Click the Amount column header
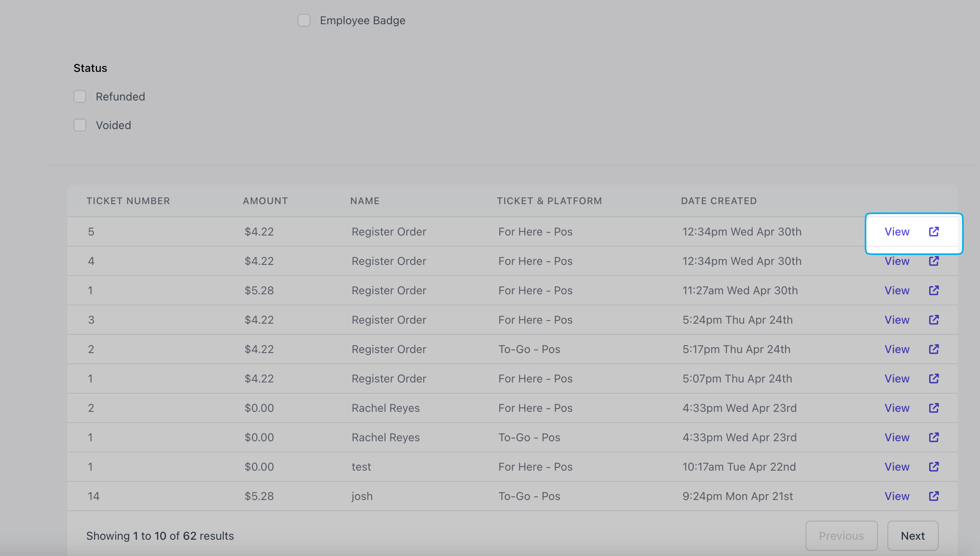 [265, 201]
